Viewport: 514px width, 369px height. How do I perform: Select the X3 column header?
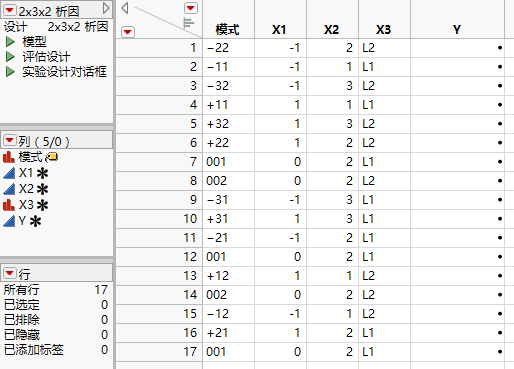tap(384, 19)
